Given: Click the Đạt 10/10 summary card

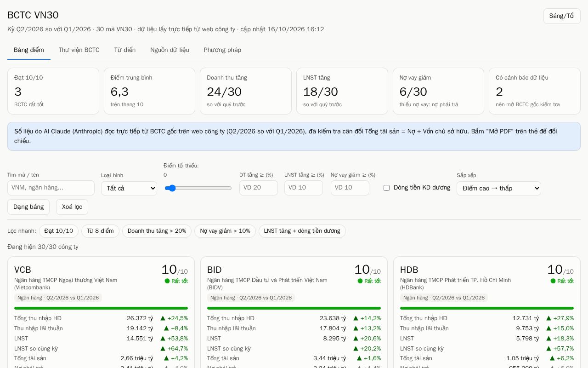Looking at the screenshot, I should tap(53, 91).
